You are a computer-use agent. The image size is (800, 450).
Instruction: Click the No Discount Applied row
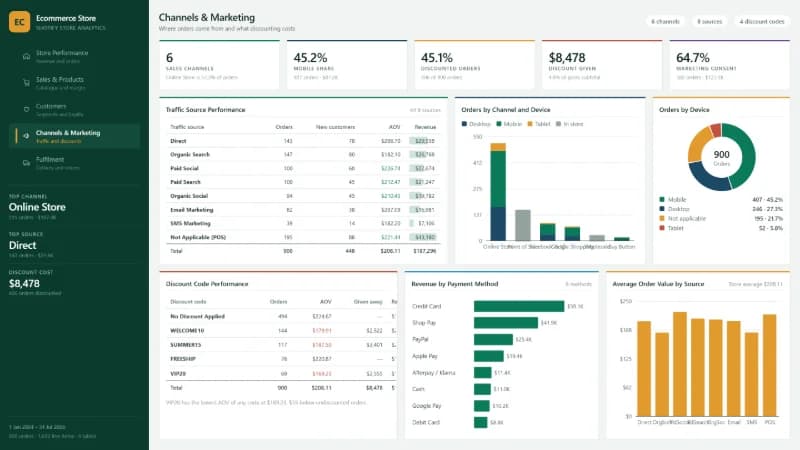pos(282,316)
